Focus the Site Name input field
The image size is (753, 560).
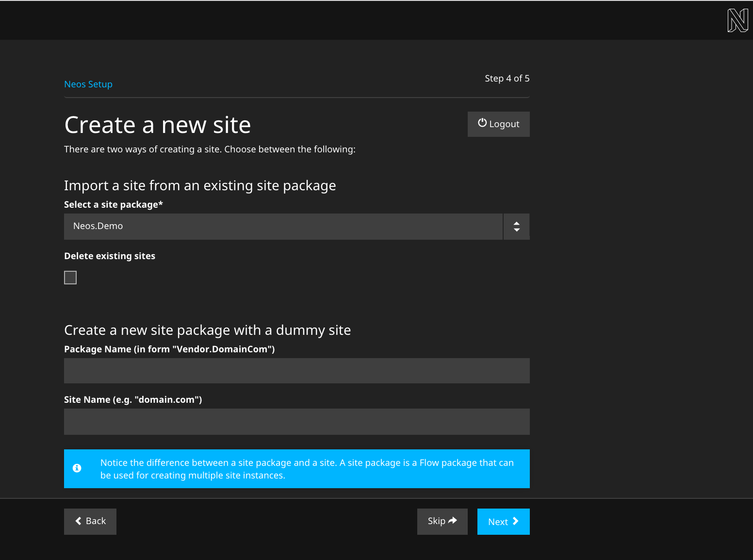coord(296,422)
